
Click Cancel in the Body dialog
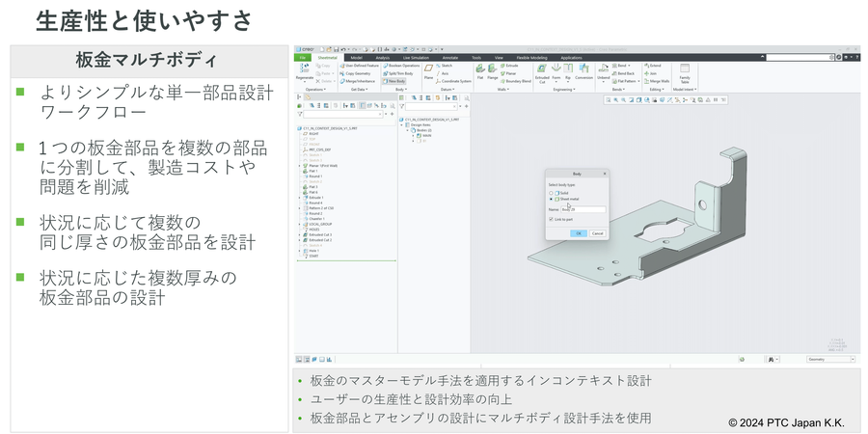(597, 233)
